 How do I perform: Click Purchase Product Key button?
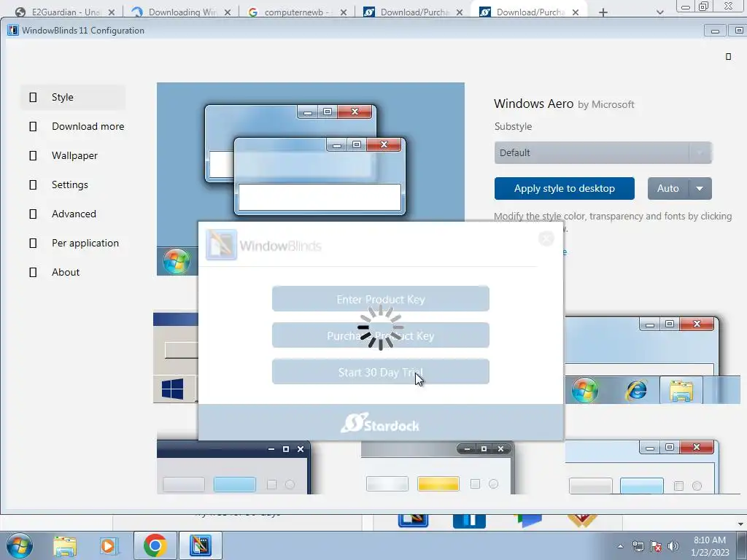coord(380,335)
